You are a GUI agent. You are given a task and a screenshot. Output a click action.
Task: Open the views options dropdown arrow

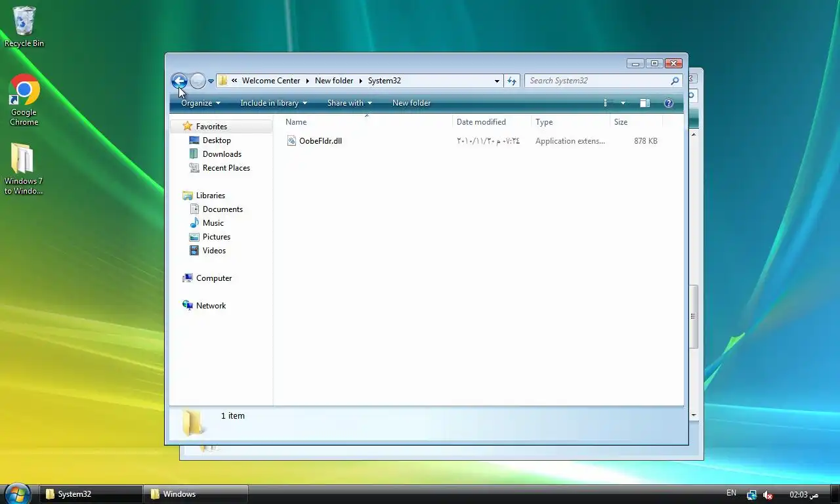coord(623,103)
